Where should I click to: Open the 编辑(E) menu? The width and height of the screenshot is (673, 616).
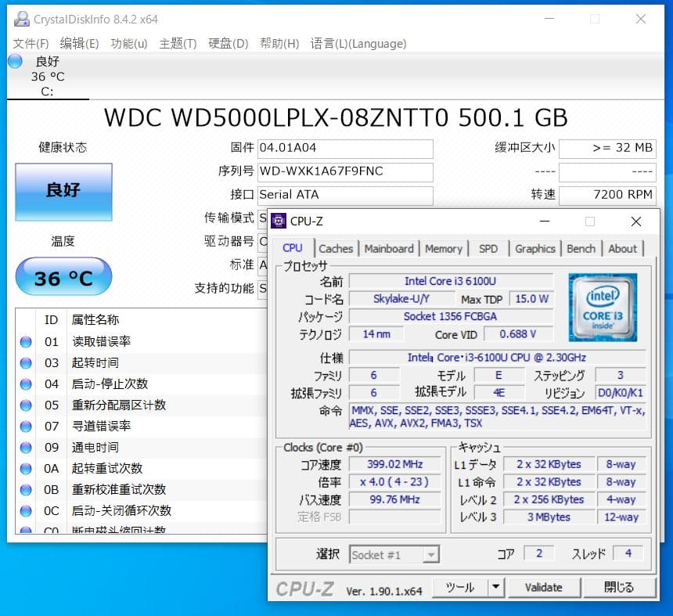(x=79, y=43)
